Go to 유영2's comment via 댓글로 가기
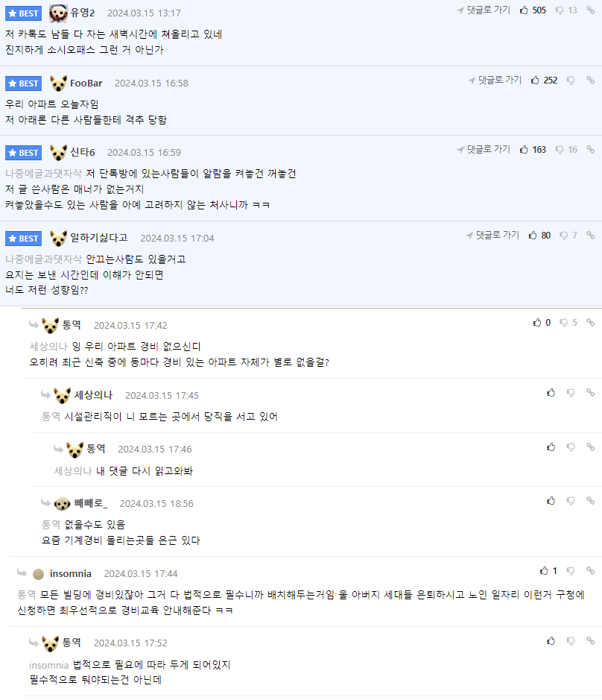 (x=484, y=10)
